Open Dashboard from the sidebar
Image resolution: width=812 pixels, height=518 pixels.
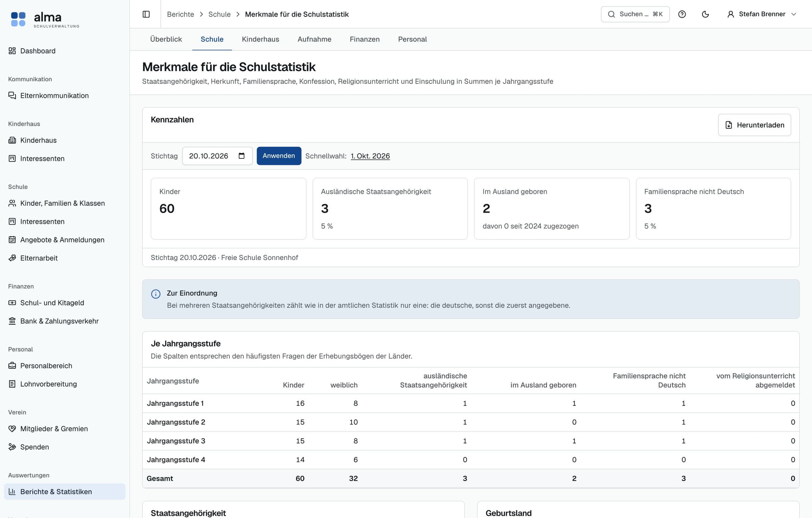coord(65,51)
